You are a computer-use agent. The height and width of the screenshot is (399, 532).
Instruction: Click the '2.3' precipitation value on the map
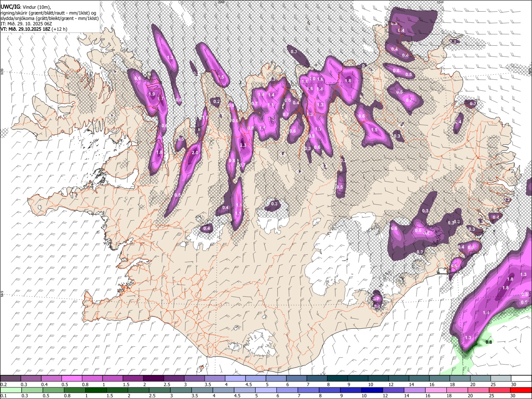pos(243,145)
